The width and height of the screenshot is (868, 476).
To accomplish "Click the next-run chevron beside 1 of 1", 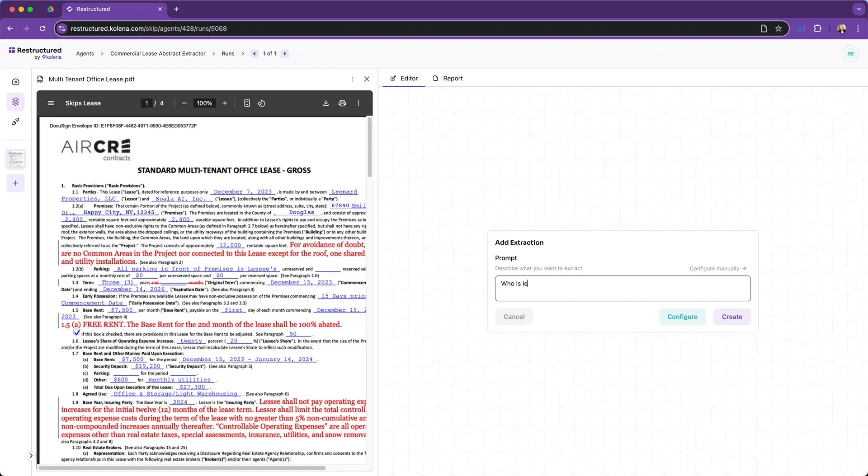I will click(x=284, y=53).
